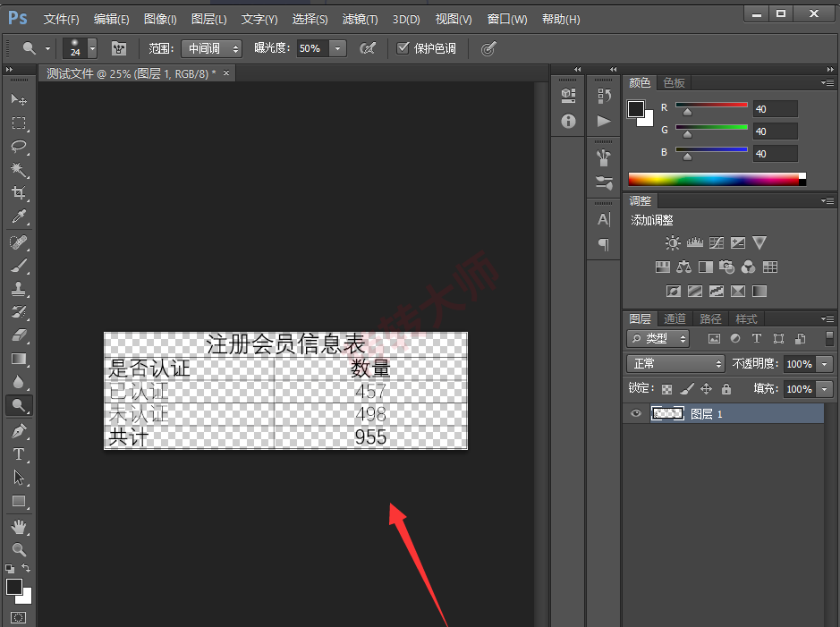Click the color spectrum ramp bar

pos(717,180)
